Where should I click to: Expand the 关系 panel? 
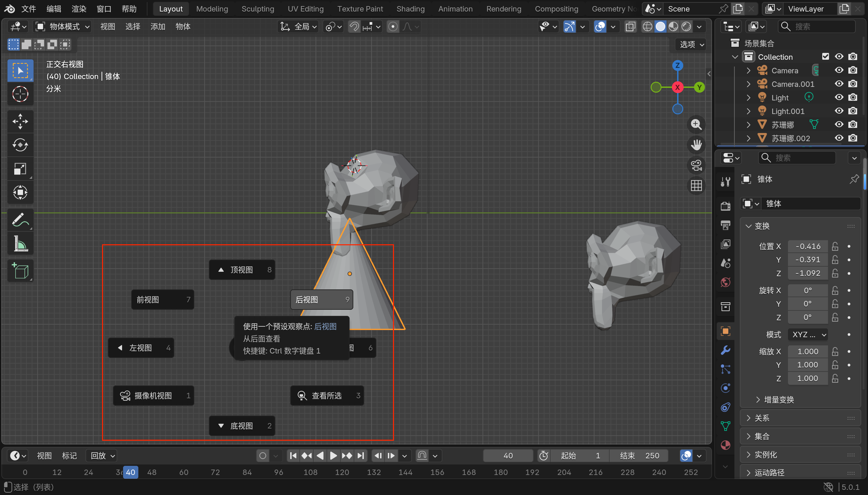[762, 418]
